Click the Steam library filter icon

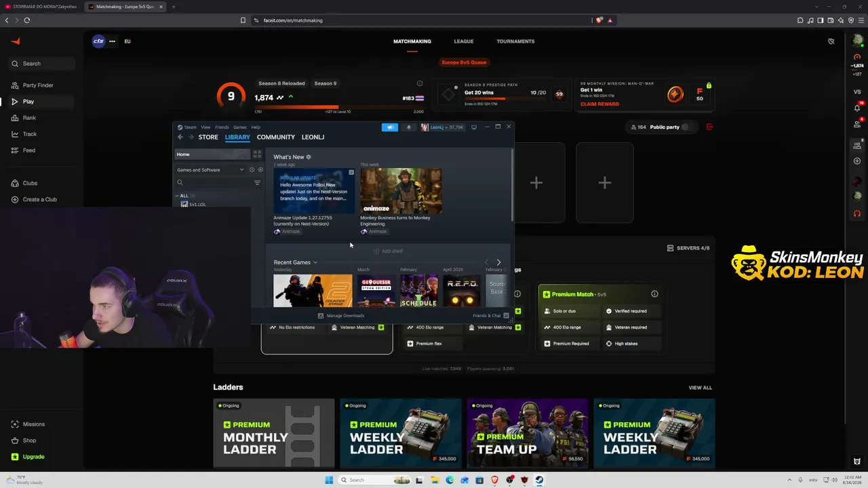(257, 182)
